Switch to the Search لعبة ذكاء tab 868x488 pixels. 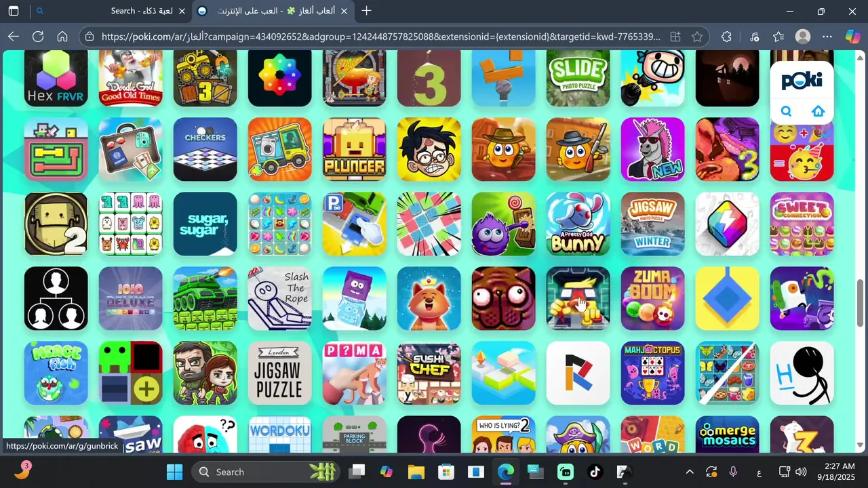[108, 11]
